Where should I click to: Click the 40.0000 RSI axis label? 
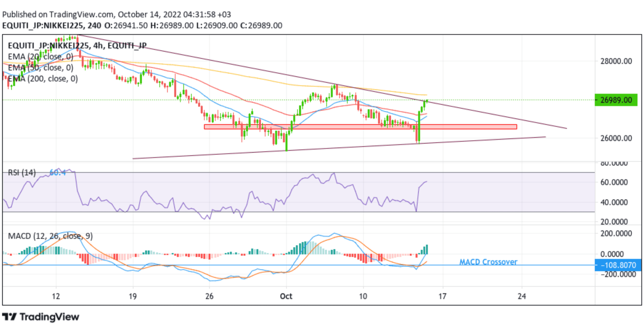[x=614, y=202]
